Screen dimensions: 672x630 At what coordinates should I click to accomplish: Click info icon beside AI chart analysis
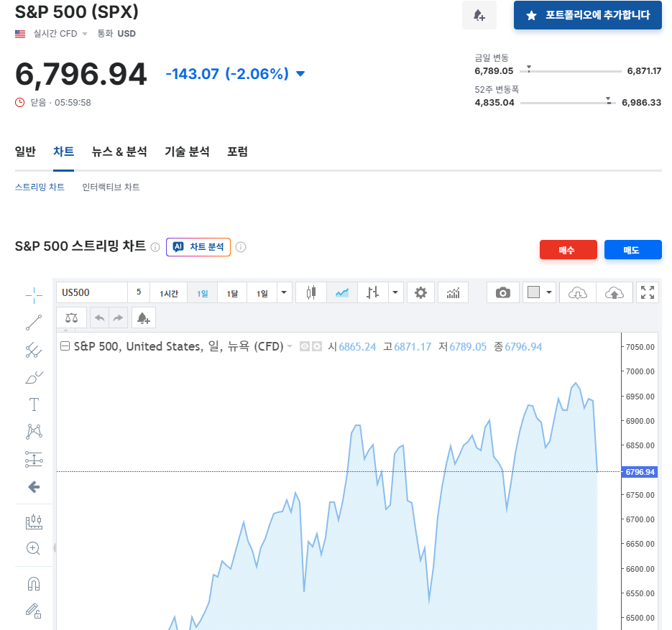(x=241, y=247)
